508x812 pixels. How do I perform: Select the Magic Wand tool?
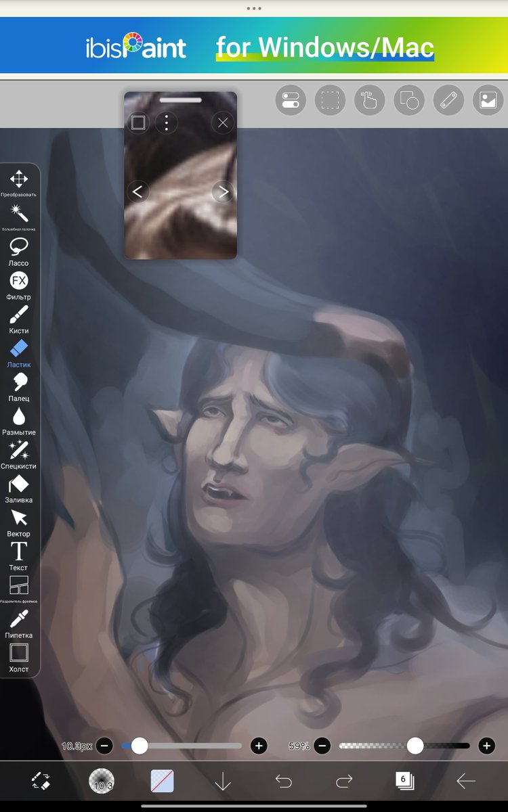click(19, 217)
